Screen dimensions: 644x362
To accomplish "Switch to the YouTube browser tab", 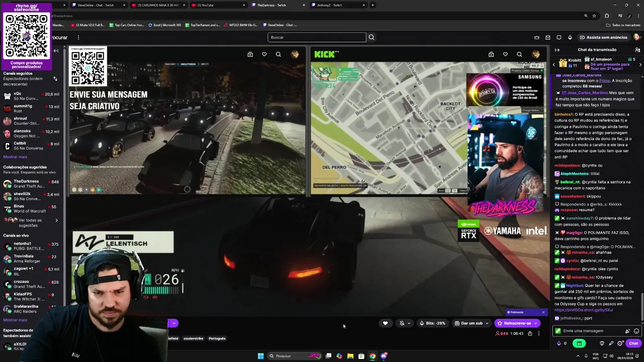I will point(218,5).
